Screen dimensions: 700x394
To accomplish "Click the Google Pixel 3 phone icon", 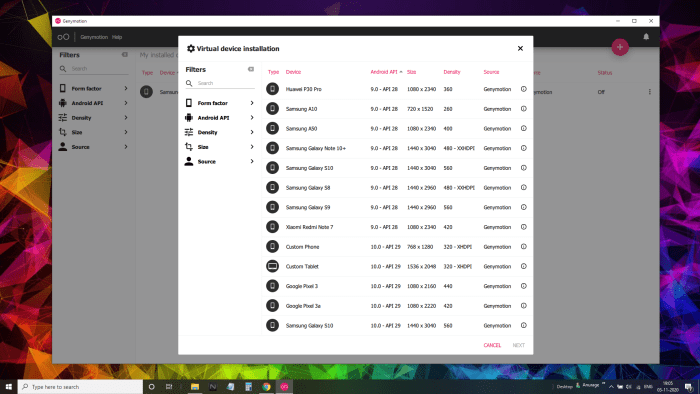I will (272, 286).
